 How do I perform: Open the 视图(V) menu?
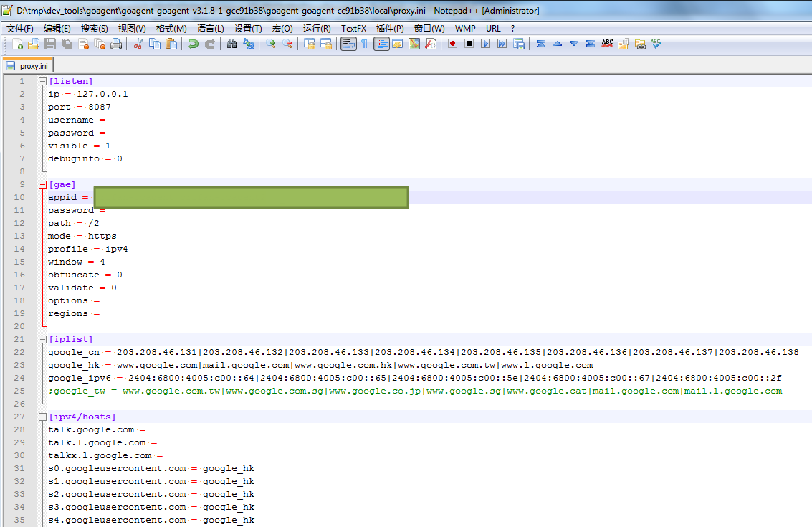point(132,29)
